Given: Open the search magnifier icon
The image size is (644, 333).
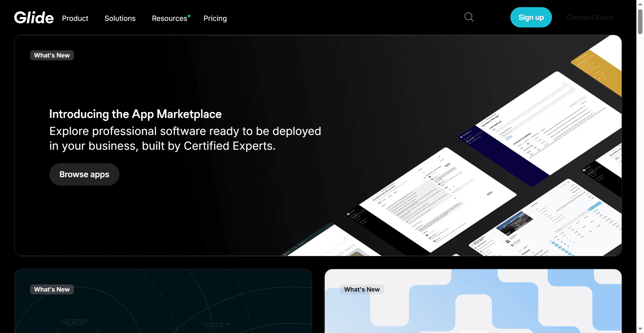Looking at the screenshot, I should (x=469, y=17).
